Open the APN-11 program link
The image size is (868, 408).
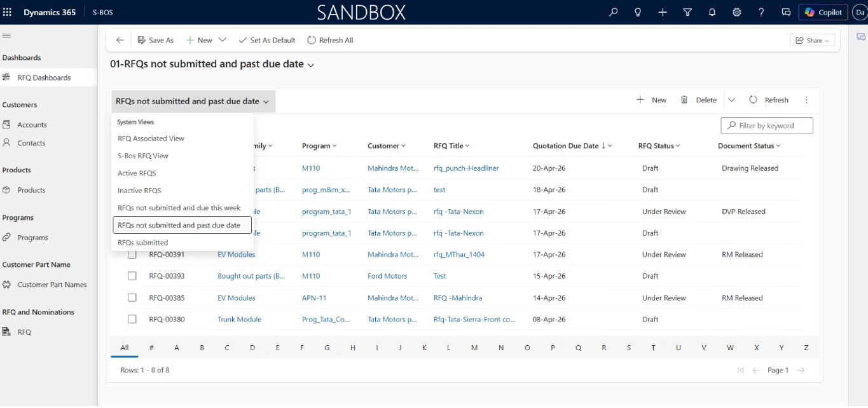314,297
